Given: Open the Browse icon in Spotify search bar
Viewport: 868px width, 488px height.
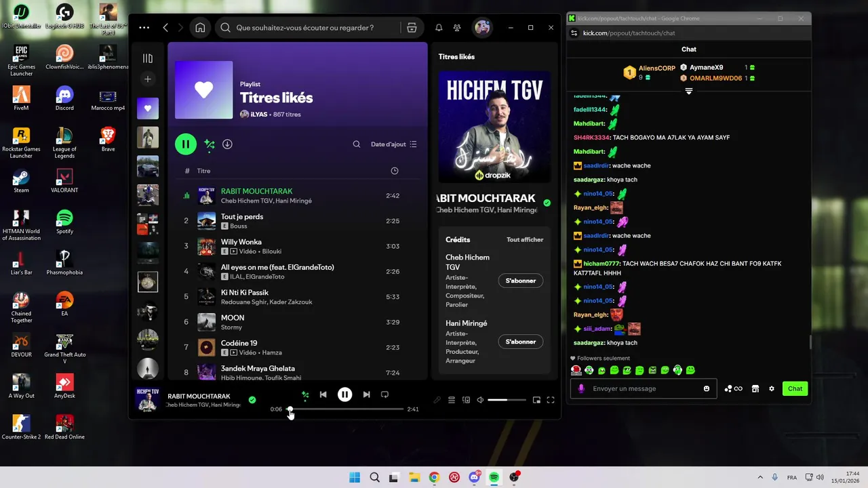Looking at the screenshot, I should click(x=412, y=28).
